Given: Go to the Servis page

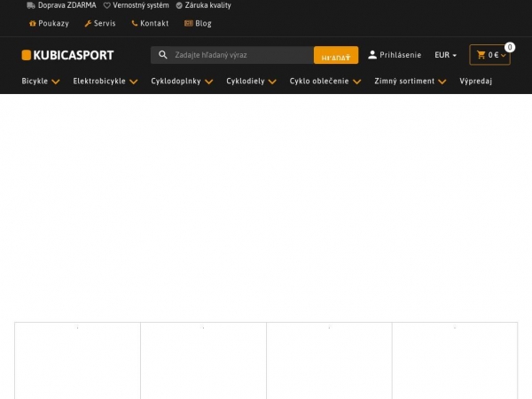Looking at the screenshot, I should click(105, 23).
